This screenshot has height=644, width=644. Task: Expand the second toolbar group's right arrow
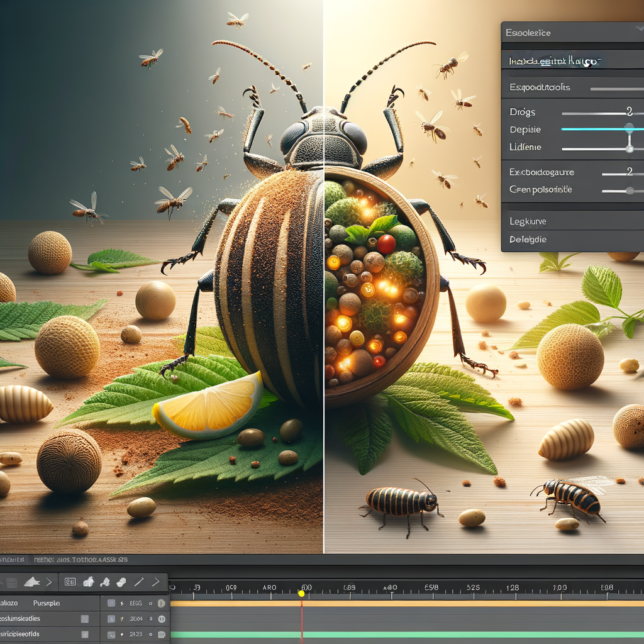tap(156, 582)
